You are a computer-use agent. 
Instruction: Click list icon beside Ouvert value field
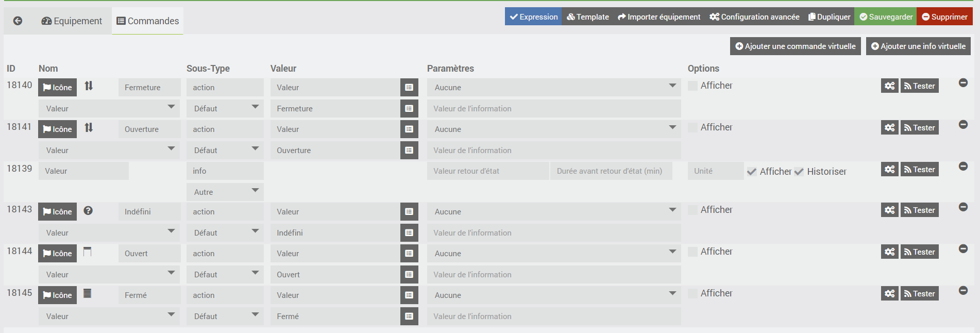[x=409, y=275]
